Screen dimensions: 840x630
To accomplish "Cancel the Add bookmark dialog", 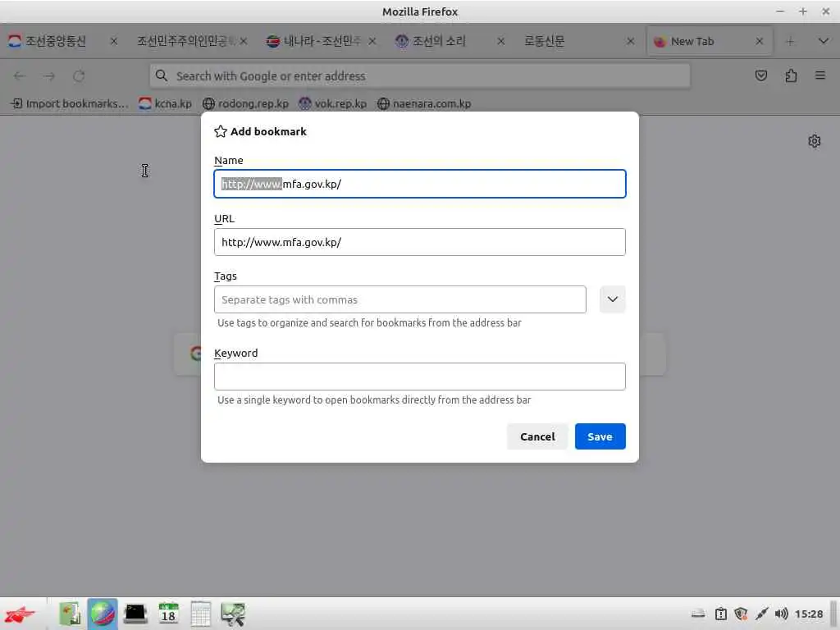I will click(536, 436).
